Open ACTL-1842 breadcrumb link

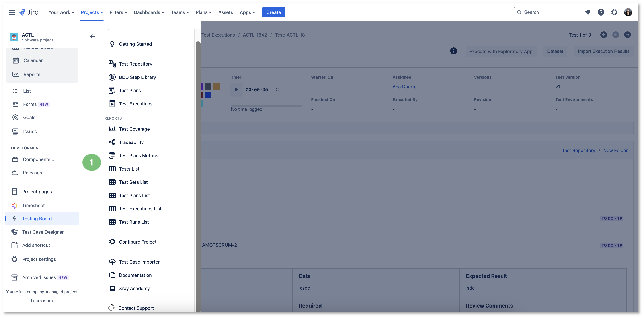pyautogui.click(x=255, y=35)
